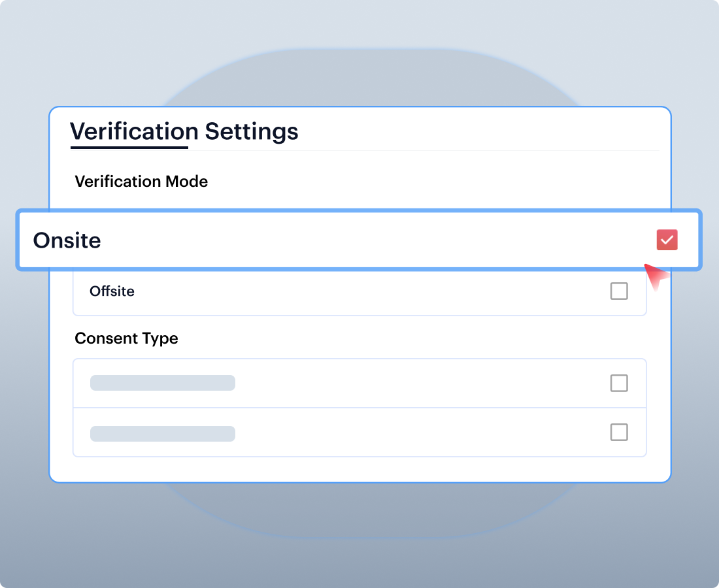Enable the Offsite checkbox
The height and width of the screenshot is (588, 719).
click(619, 291)
